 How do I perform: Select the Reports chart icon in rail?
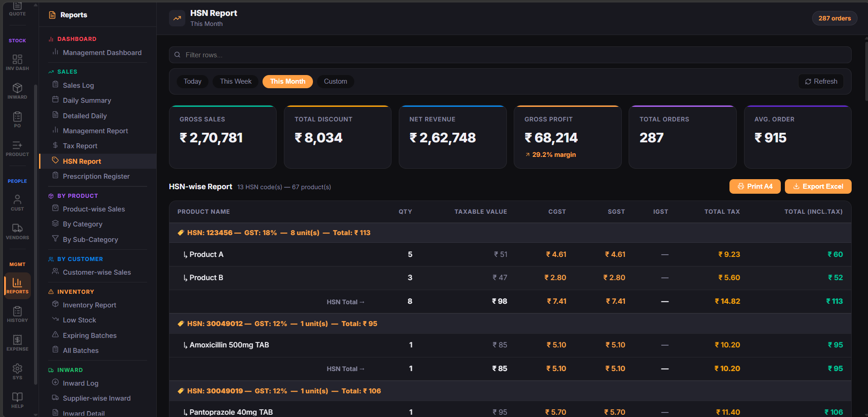point(17,286)
